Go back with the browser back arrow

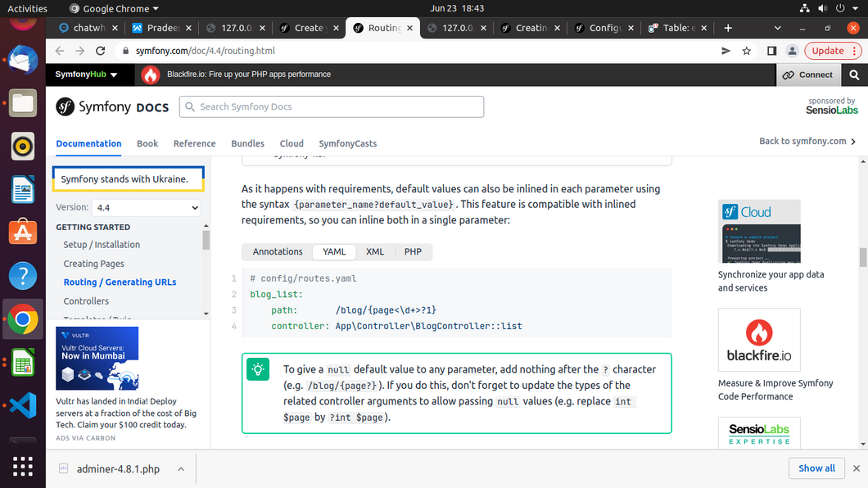pyautogui.click(x=60, y=51)
